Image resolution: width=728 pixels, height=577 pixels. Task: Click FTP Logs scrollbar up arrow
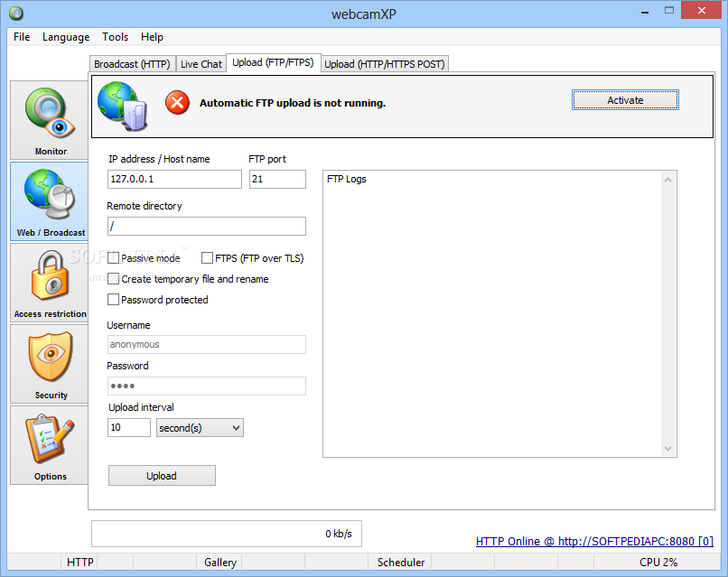tap(667, 180)
